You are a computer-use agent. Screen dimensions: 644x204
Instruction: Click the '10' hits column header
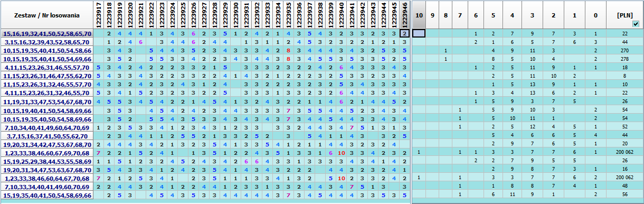coord(419,15)
